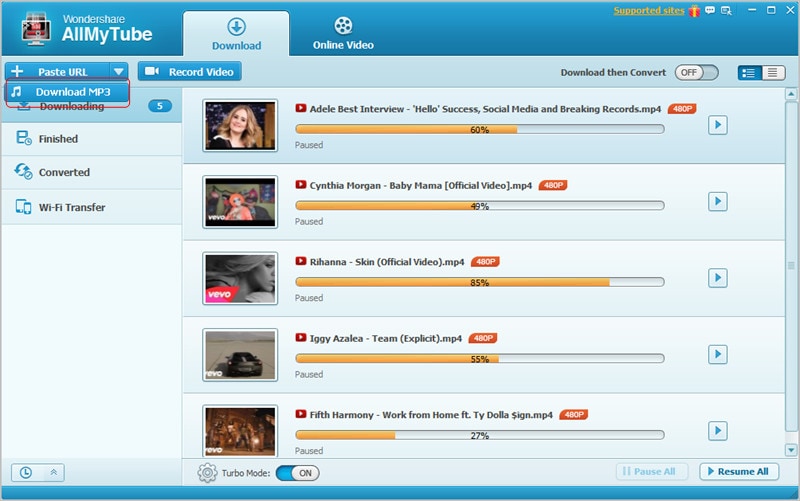Switch to compact list view
Screen dimensions: 800x501
[x=773, y=72]
